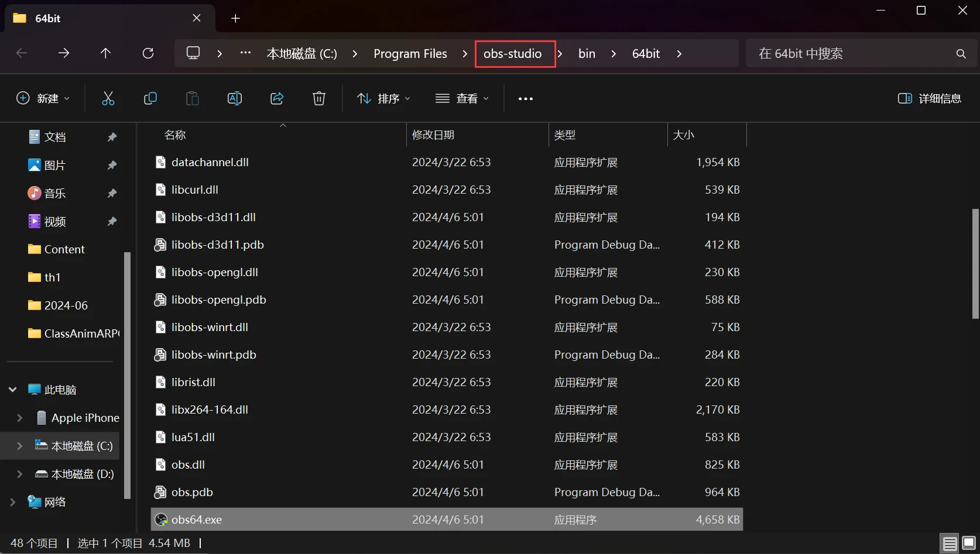Open the 新建 new item button
This screenshot has width=980, height=554.
43,98
